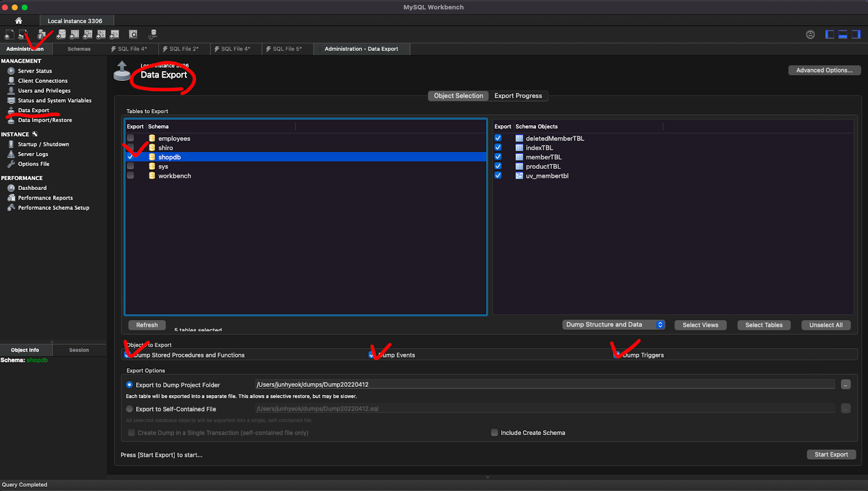The width and height of the screenshot is (868, 491).
Task: Check the employees schema export box
Action: pyautogui.click(x=130, y=138)
